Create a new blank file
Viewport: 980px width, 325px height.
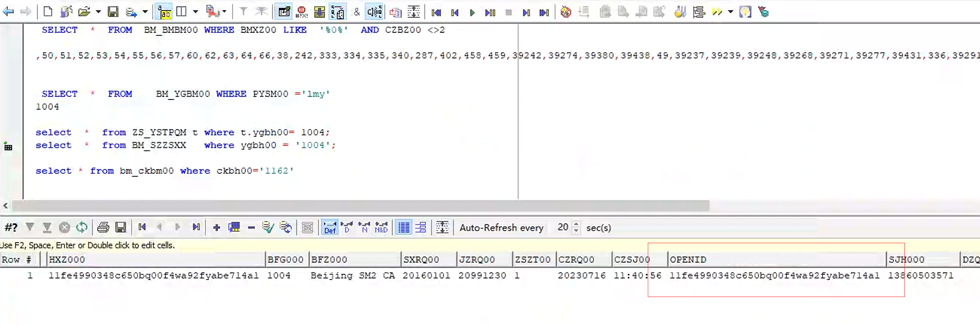pyautogui.click(x=48, y=12)
